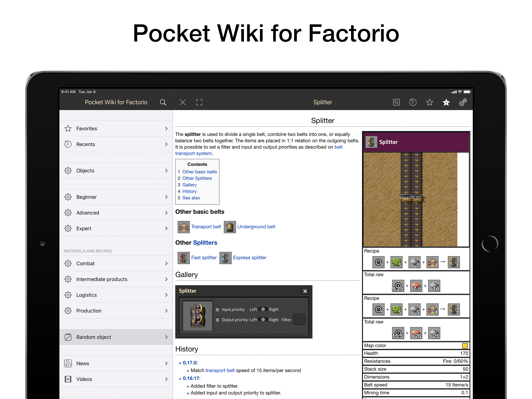Open the find-in-page icon
This screenshot has height=399, width=532.
[396, 102]
